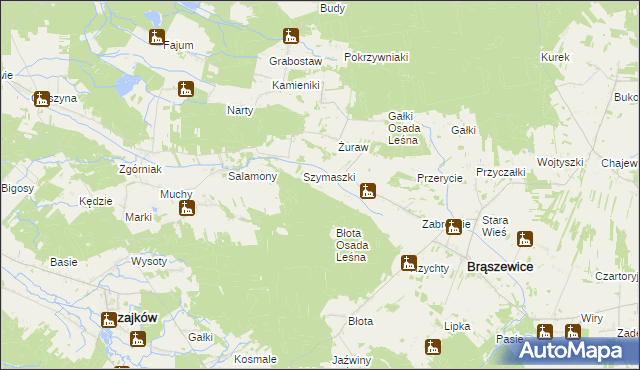This screenshot has width=640, height=370.
Task: Select the Przerycie label
Action: (440, 178)
